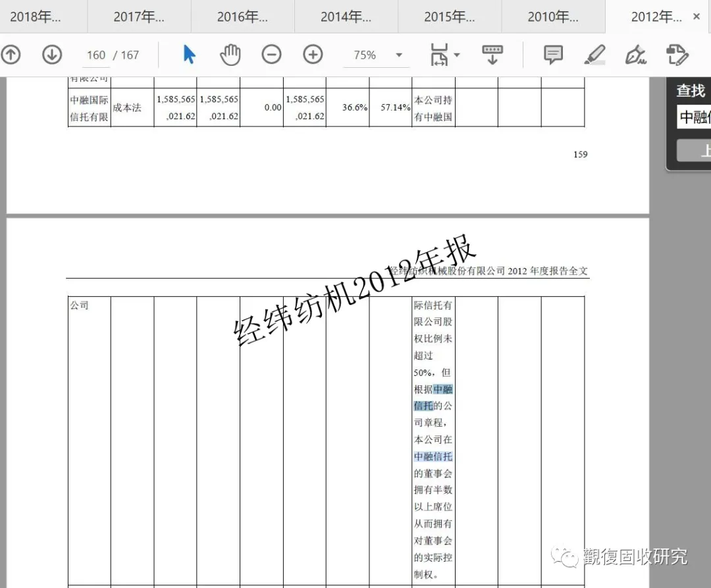This screenshot has height=588, width=711.
Task: Go to next page with down arrow
Action: tap(52, 55)
